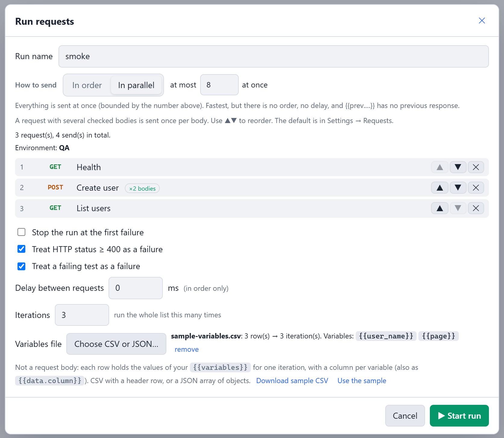Select the Create user request name
The width and height of the screenshot is (504, 438).
98,188
